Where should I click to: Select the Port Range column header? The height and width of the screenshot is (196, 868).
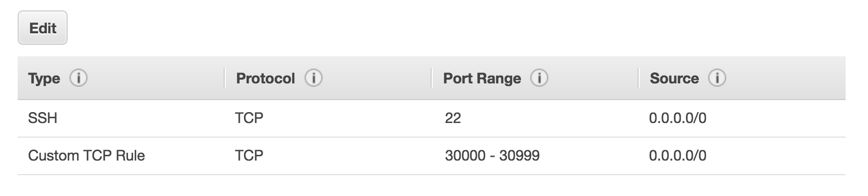click(x=482, y=78)
